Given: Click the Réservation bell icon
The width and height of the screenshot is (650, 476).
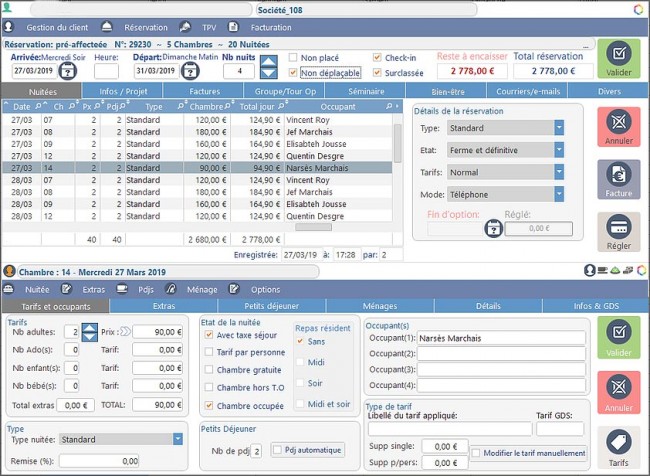Looking at the screenshot, I should click(x=107, y=27).
